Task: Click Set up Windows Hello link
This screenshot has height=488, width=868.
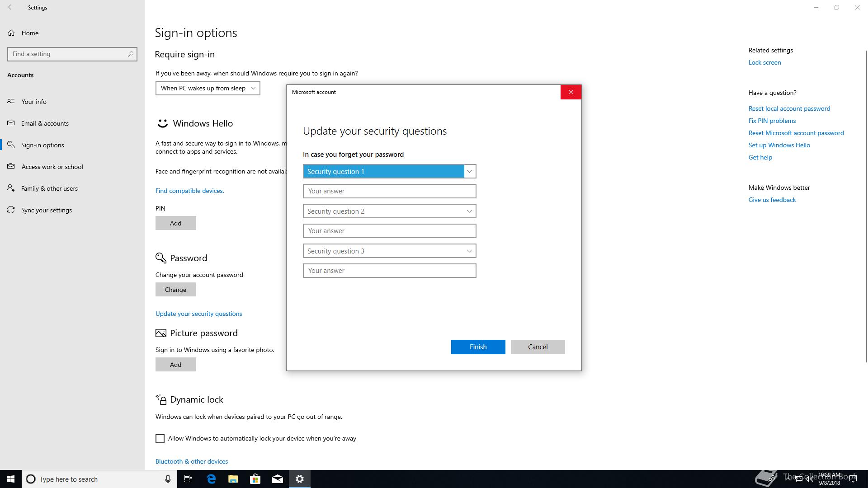Action: [x=779, y=145]
